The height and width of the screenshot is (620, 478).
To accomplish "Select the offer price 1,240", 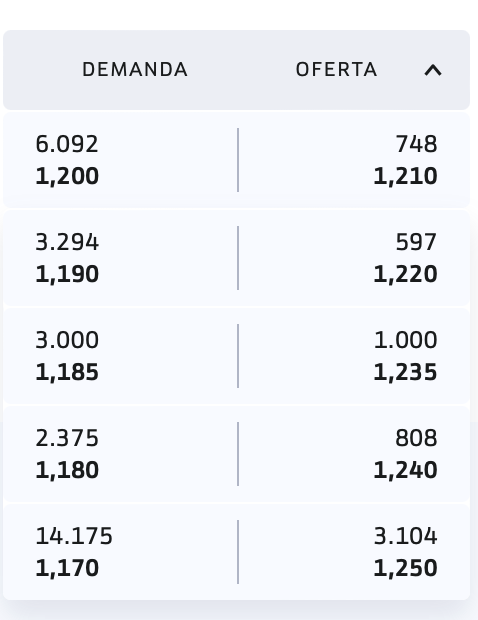I will coord(405,471).
